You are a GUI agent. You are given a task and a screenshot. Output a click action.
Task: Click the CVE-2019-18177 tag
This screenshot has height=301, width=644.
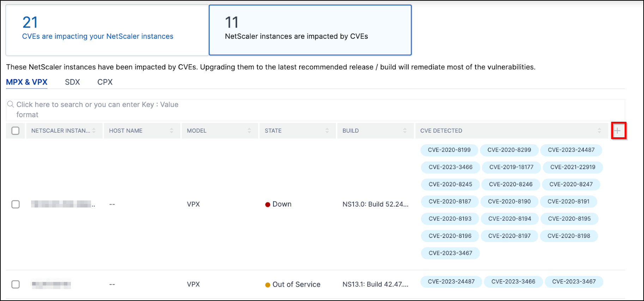coord(511,167)
